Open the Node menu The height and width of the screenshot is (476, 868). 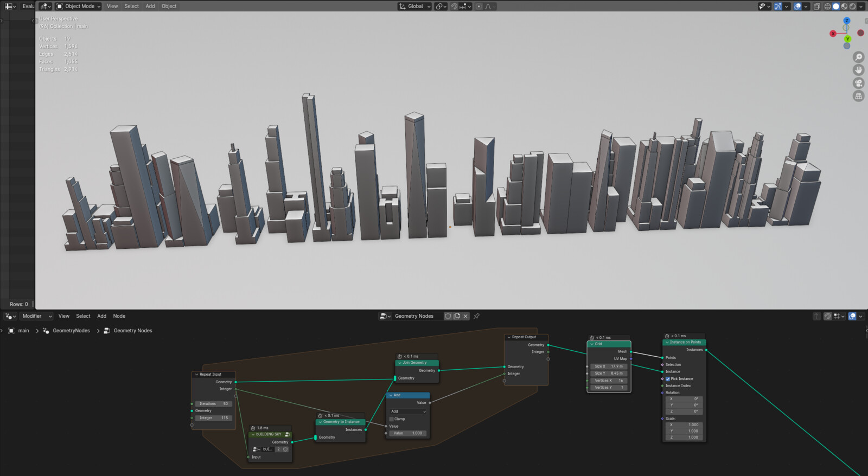coord(119,316)
